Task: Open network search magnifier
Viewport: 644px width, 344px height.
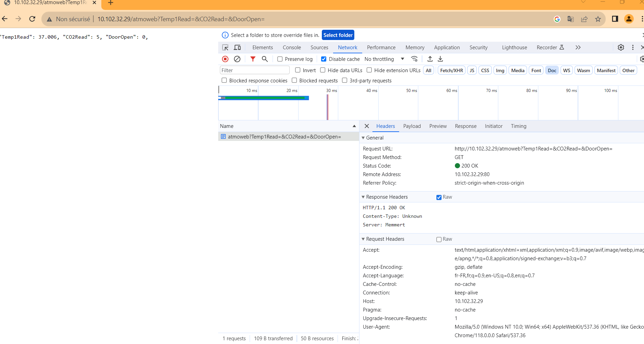Action: [x=265, y=59]
